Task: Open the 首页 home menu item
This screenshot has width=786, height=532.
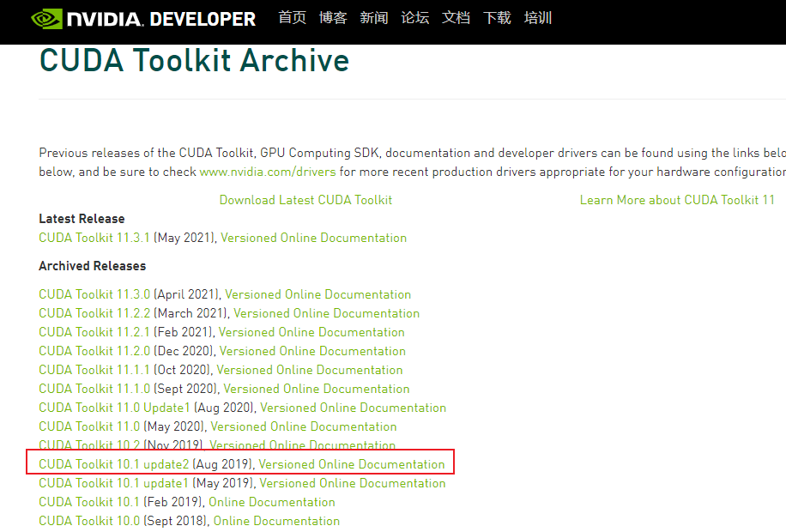Action: [x=293, y=17]
